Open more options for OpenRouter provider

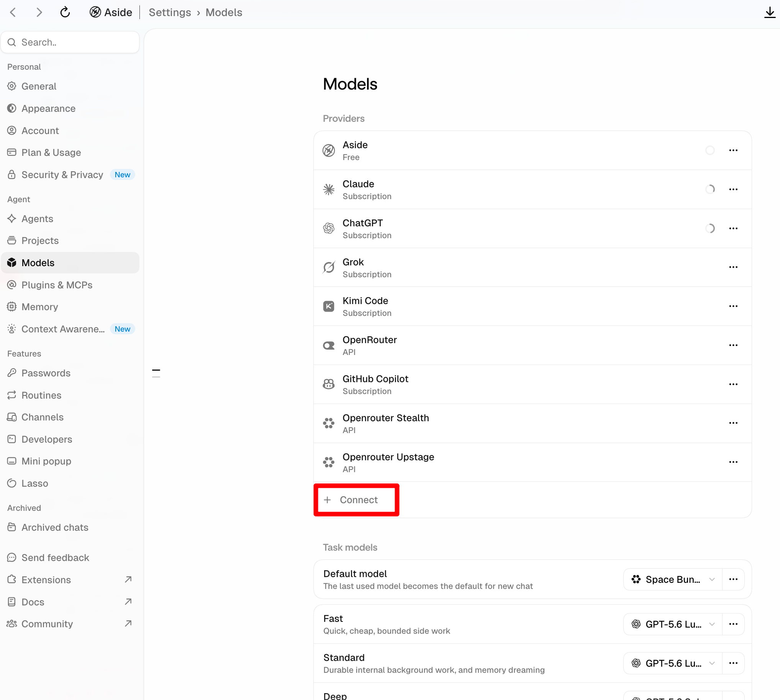(733, 345)
